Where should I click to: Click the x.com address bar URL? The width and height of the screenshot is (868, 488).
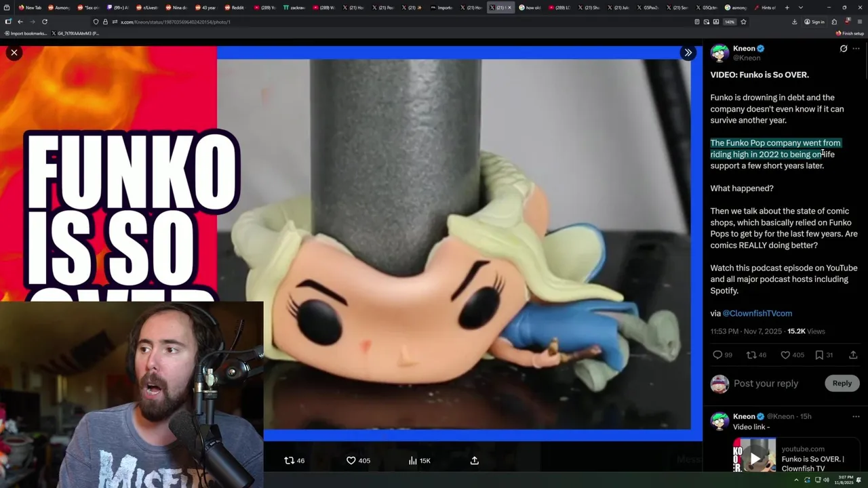pos(175,22)
